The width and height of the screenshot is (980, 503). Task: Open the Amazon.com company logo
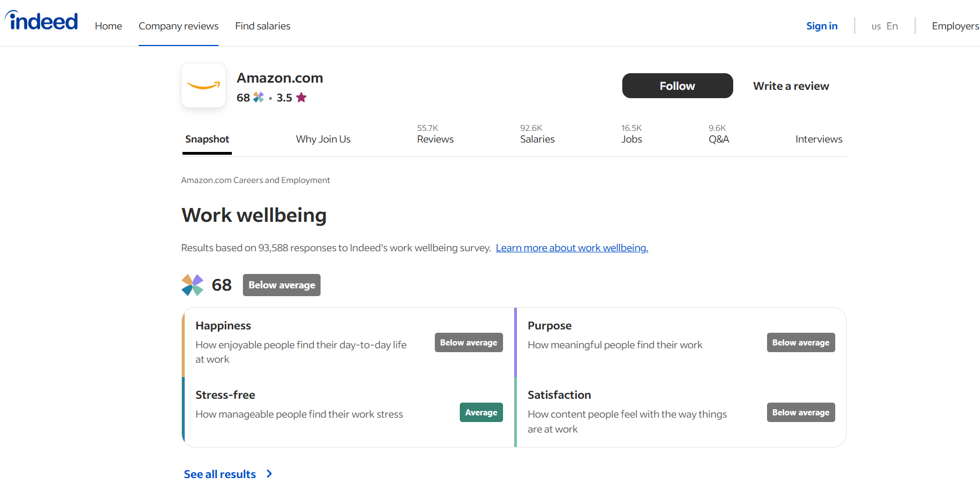point(204,85)
